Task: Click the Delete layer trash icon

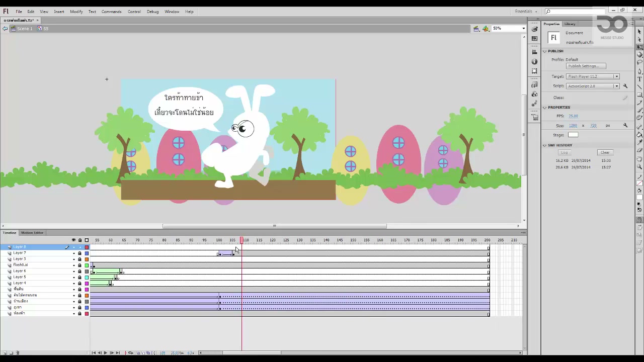Action: [x=18, y=353]
